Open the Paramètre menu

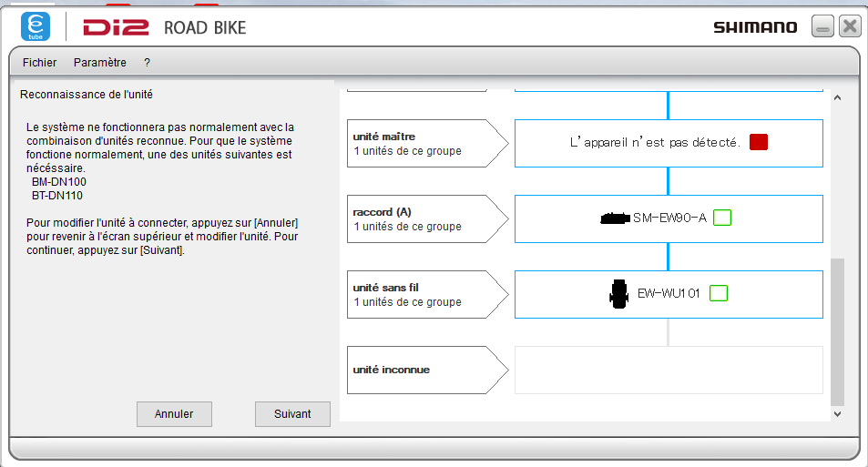pos(100,63)
